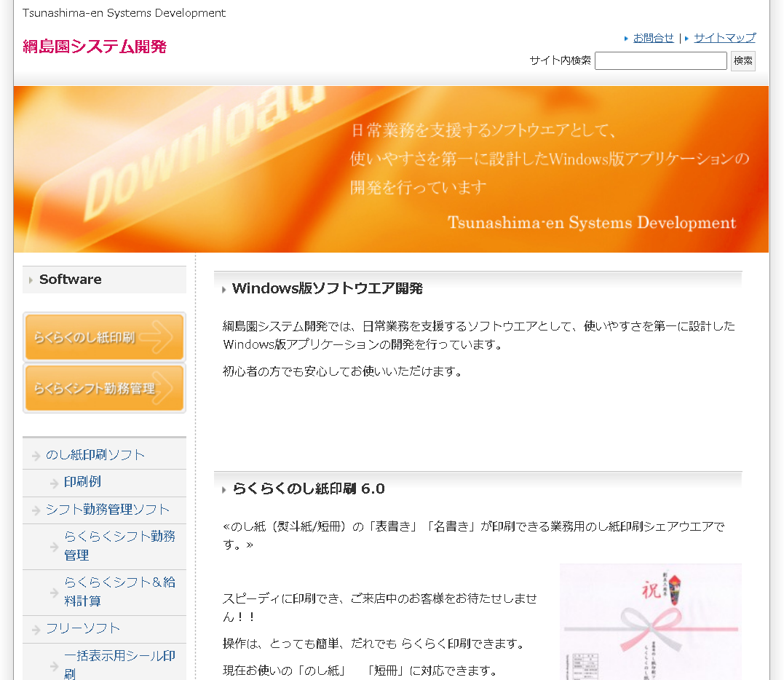
Task: Open the 印刷例 sidebar sub-item
Action: tap(82, 482)
